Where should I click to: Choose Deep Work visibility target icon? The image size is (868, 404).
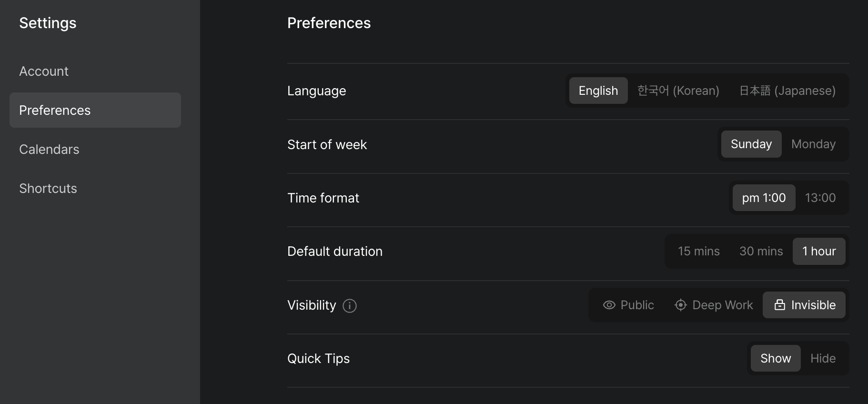click(713, 305)
